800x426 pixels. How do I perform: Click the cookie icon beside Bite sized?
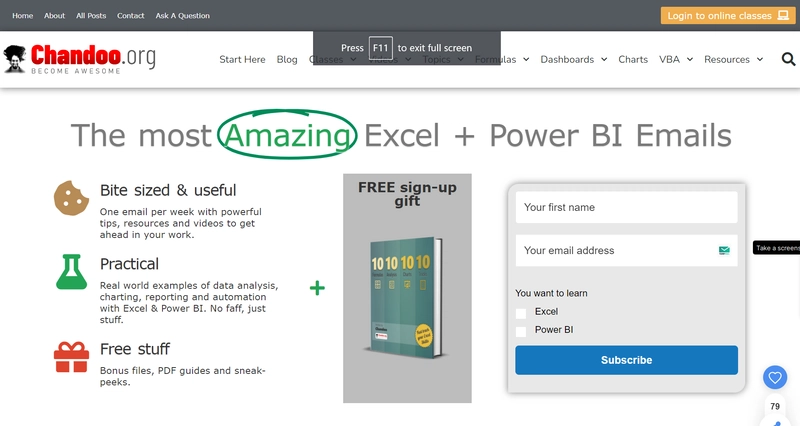71,198
